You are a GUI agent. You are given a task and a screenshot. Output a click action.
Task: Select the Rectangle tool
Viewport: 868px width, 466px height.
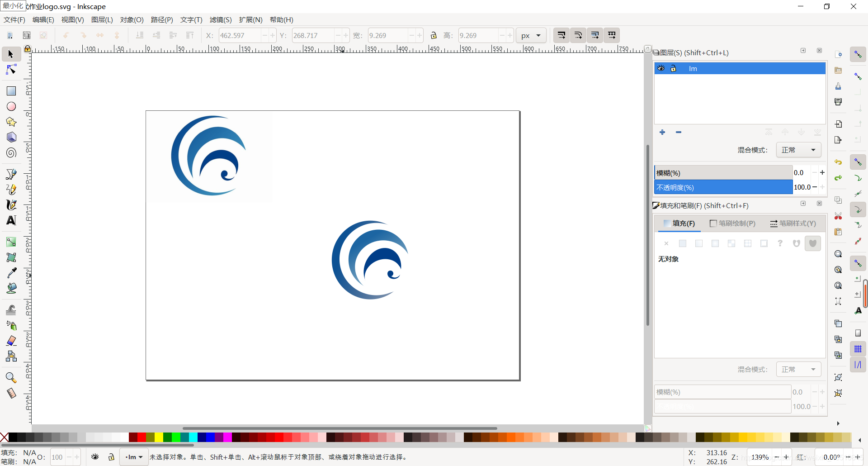pos(11,91)
